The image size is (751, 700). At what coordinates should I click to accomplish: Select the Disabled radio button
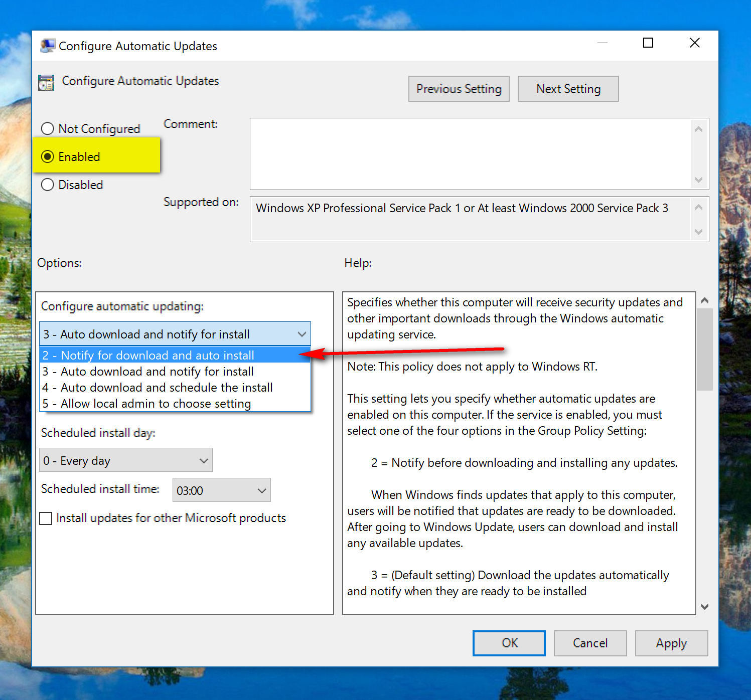tap(48, 185)
